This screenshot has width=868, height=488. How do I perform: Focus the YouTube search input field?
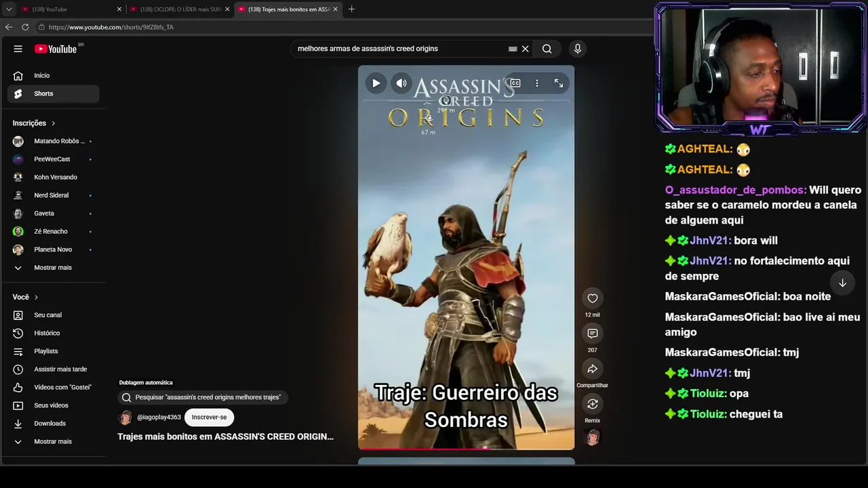click(x=400, y=49)
